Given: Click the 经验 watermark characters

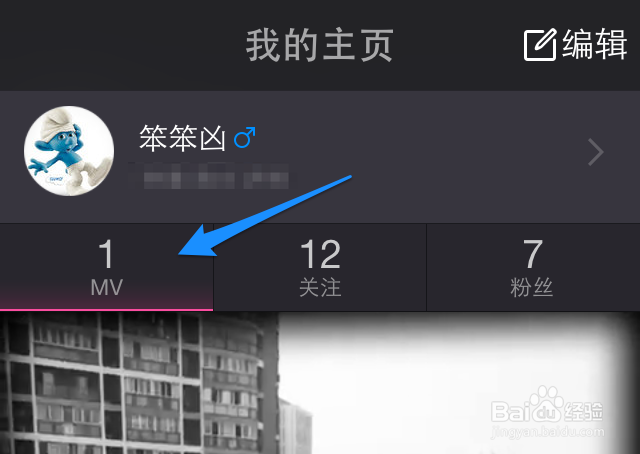Looking at the screenshot, I should (583, 411).
